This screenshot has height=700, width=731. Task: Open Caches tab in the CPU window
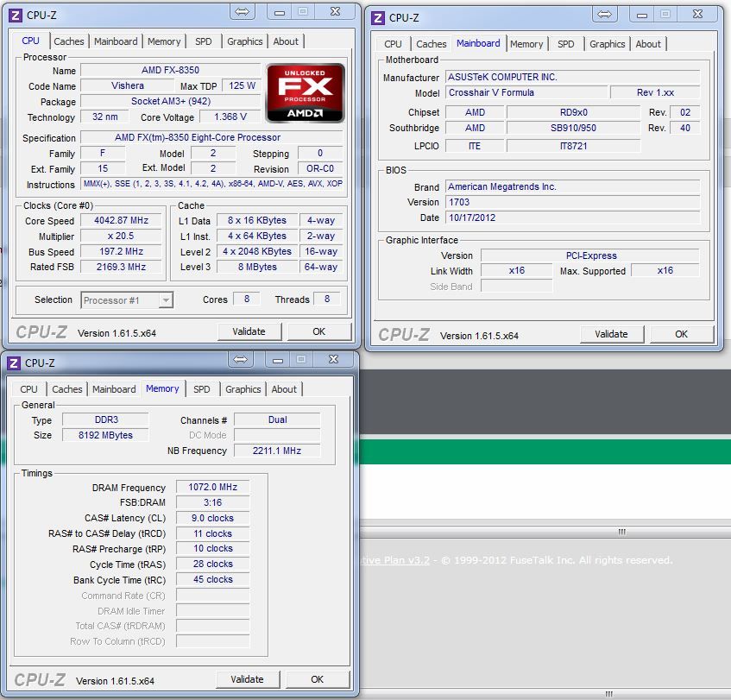tap(68, 41)
